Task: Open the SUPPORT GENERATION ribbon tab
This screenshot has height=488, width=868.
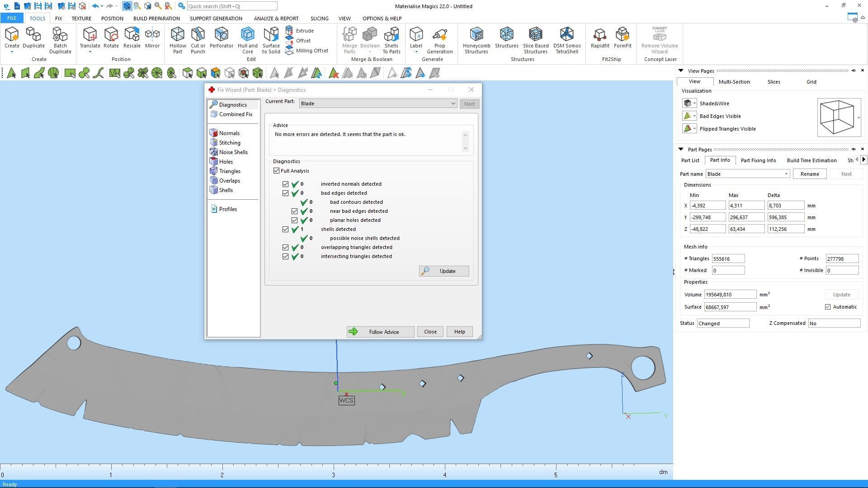Action: 216,19
